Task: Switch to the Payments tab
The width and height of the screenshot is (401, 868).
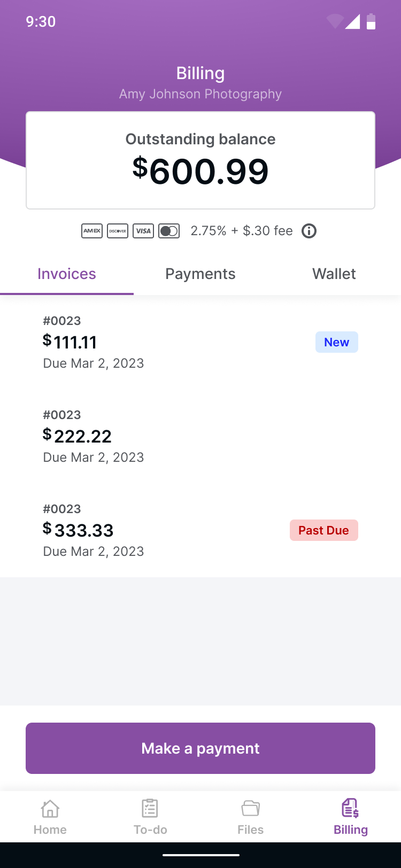Action: [x=200, y=274]
